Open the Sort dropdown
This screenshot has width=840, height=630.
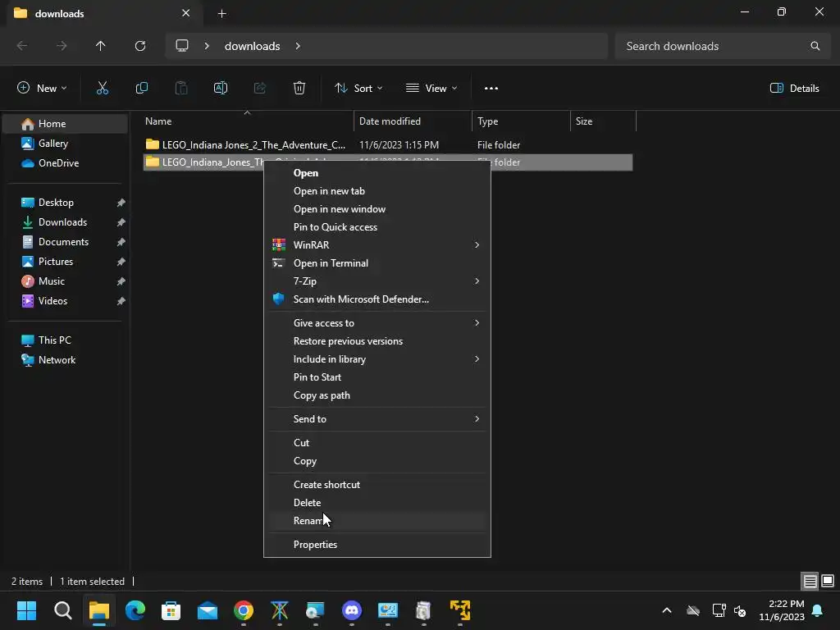click(x=358, y=89)
